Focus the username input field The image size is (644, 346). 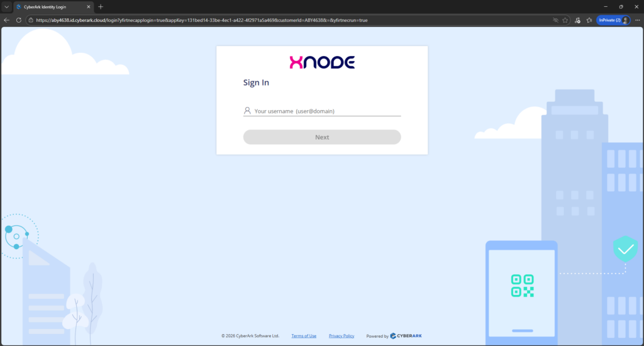pyautogui.click(x=326, y=111)
